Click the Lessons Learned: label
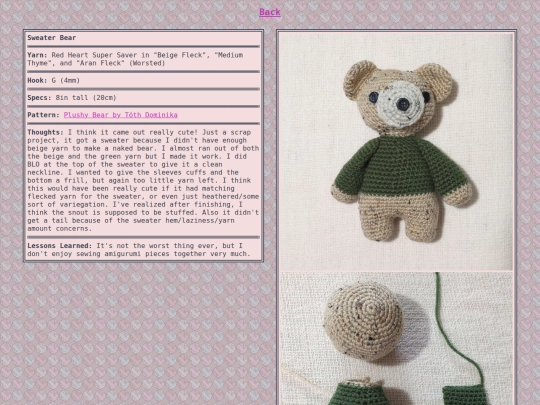This screenshot has width=540, height=405. (x=60, y=246)
